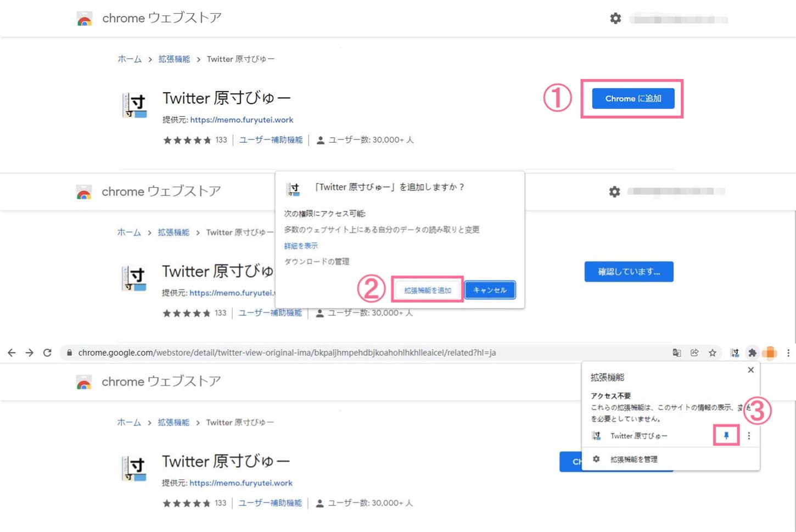796x532 pixels.
Task: Reload the page with the refresh icon
Action: (47, 353)
